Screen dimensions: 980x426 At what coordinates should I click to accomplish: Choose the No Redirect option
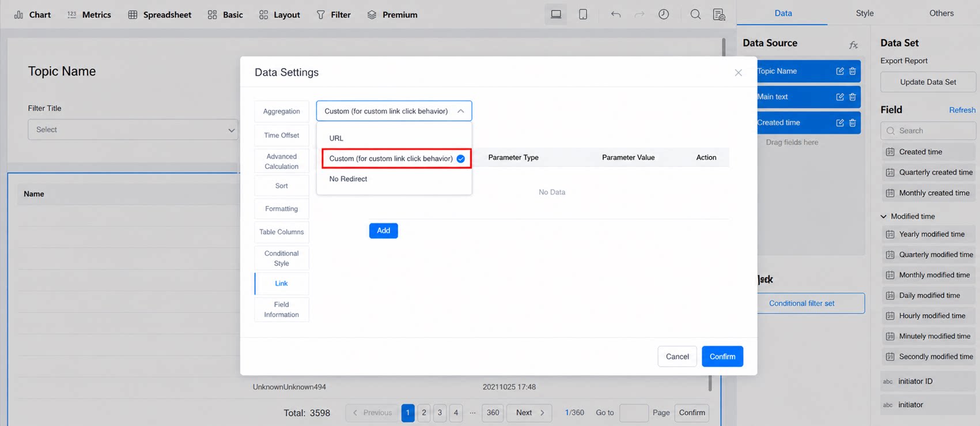coord(348,179)
